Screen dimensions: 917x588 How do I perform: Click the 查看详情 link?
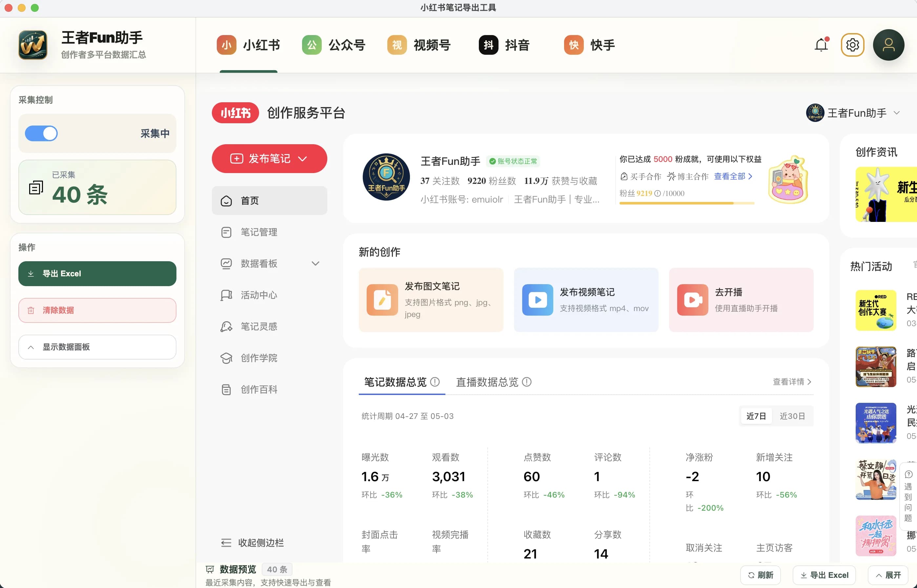792,382
